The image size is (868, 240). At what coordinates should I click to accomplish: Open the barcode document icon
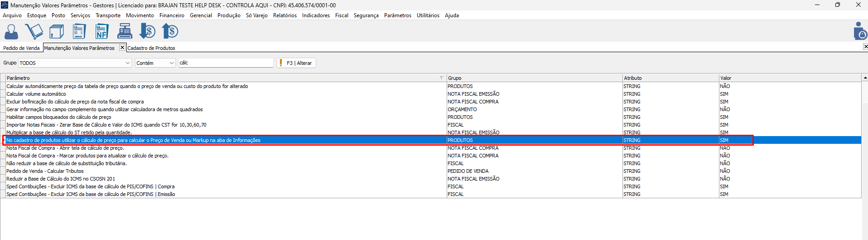coord(79,32)
